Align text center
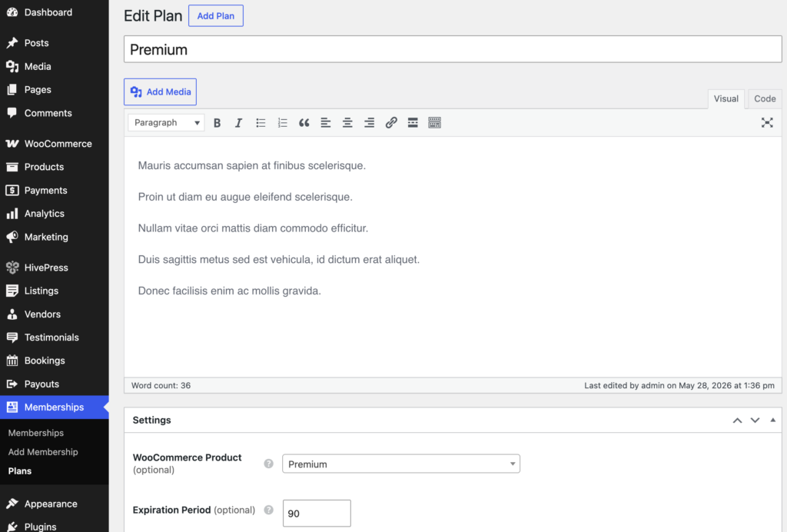787x532 pixels. pos(347,122)
